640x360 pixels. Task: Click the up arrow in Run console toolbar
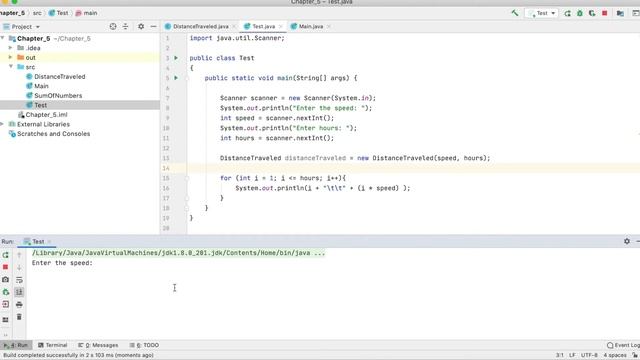click(19, 255)
